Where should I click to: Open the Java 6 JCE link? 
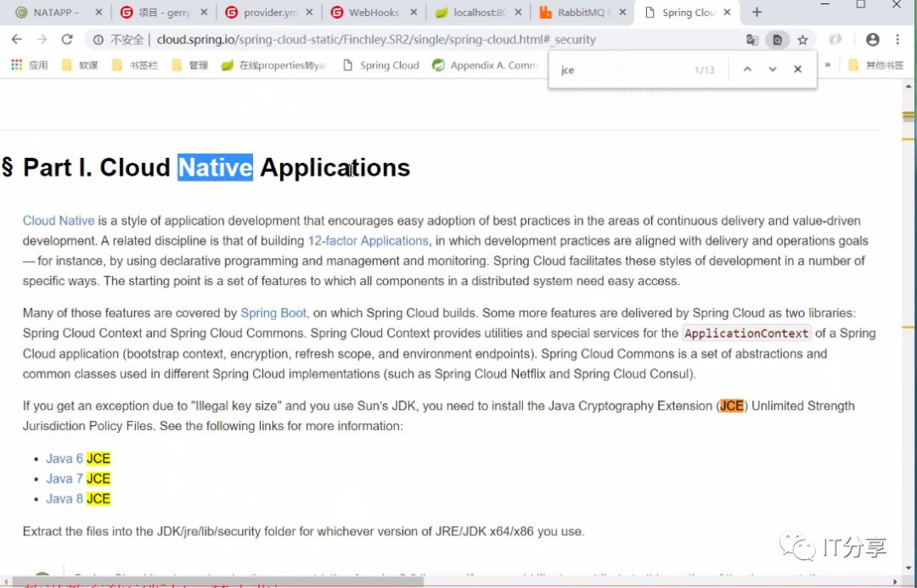click(78, 458)
